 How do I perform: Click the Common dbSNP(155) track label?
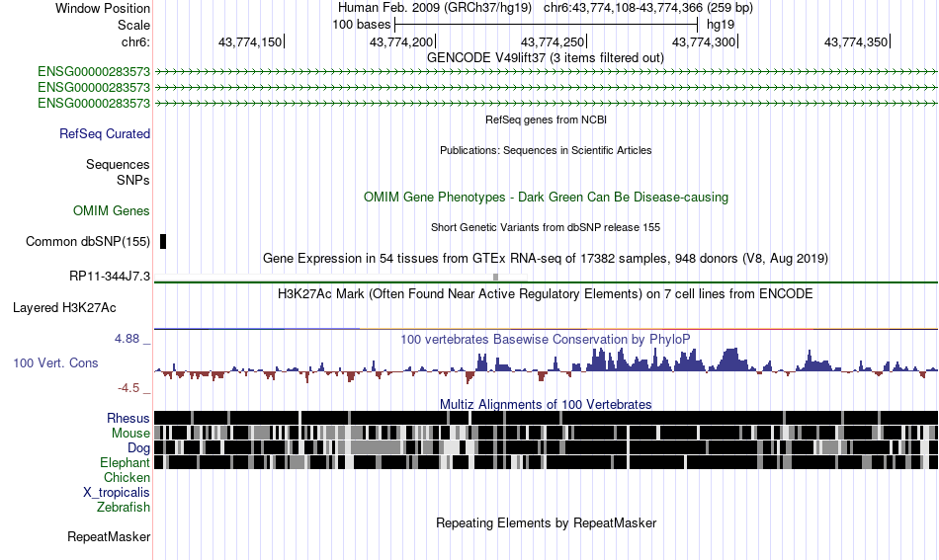point(87,242)
